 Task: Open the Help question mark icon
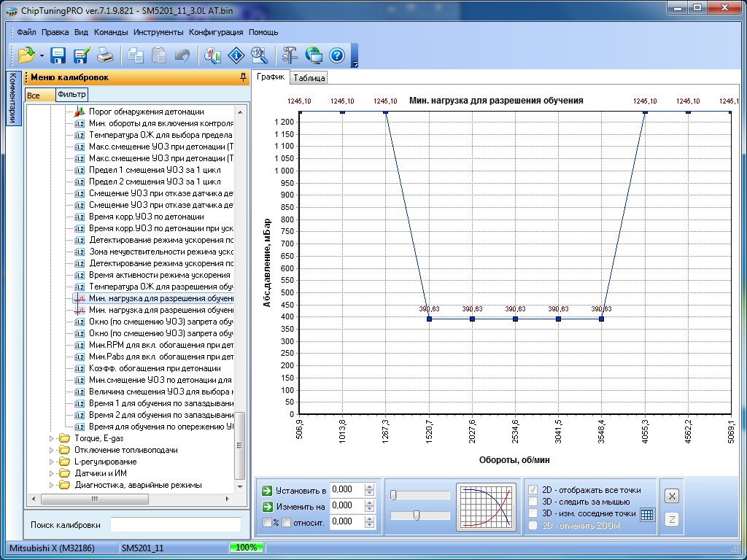336,55
